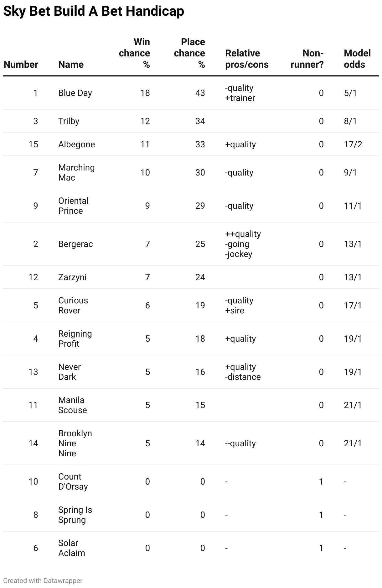The height and width of the screenshot is (588, 382).
Task: Click the Place chance % header
Action: point(190,53)
